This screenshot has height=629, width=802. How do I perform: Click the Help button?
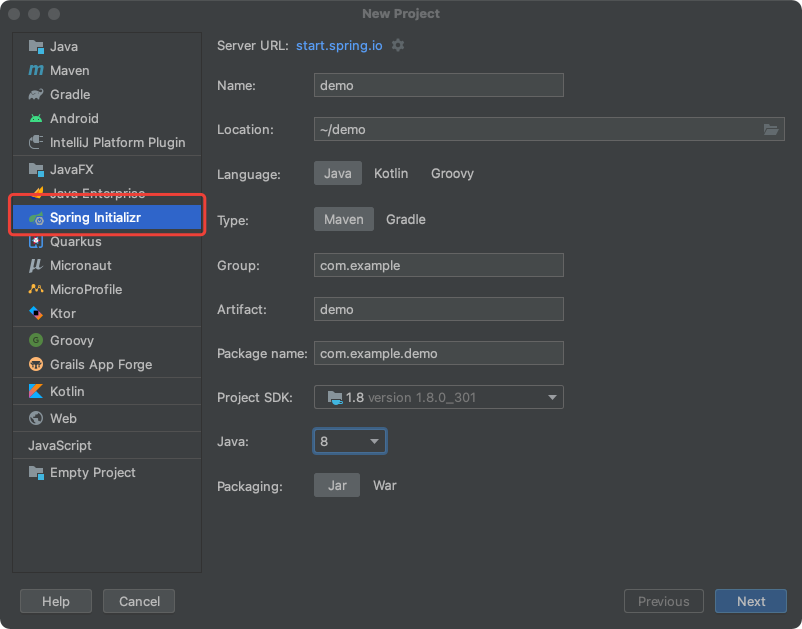(56, 601)
